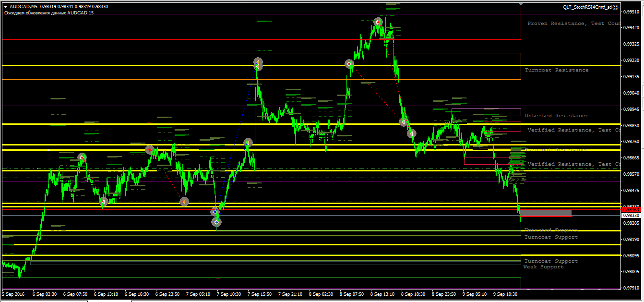Select the chart shift triangle on top edge
644x302 pixels.
pyautogui.click(x=521, y=4)
